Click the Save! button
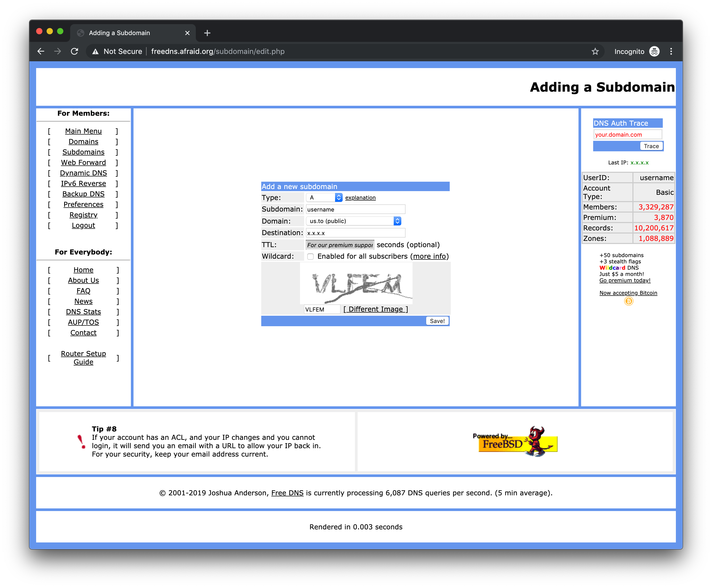This screenshot has height=588, width=712. pos(437,321)
